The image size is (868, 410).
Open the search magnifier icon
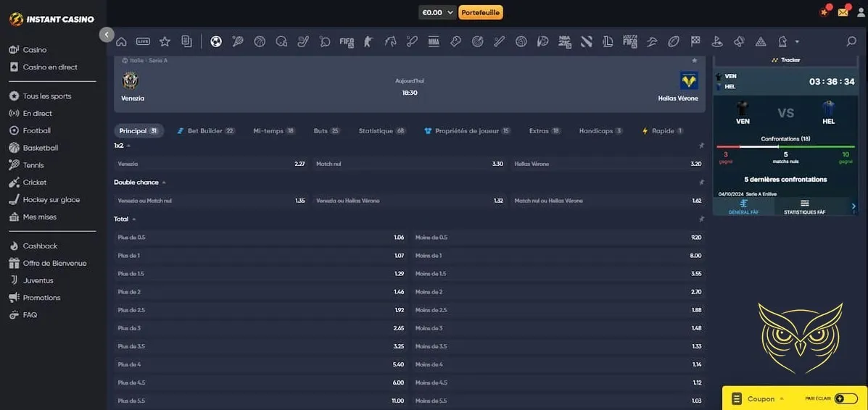(x=851, y=41)
